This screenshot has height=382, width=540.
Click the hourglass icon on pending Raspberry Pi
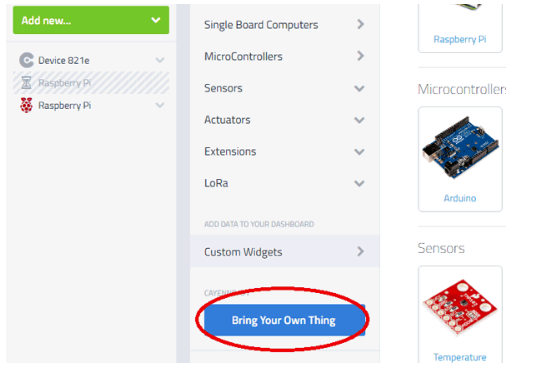(x=27, y=83)
